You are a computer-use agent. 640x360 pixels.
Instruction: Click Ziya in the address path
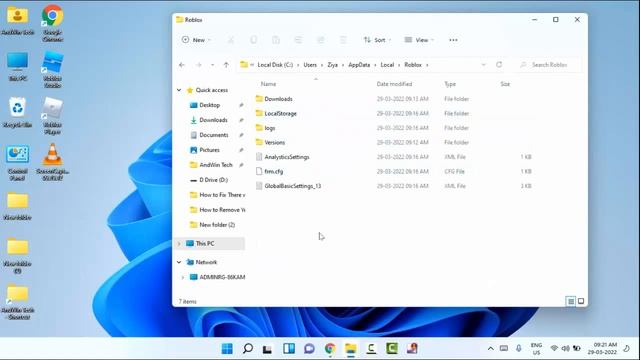point(332,65)
